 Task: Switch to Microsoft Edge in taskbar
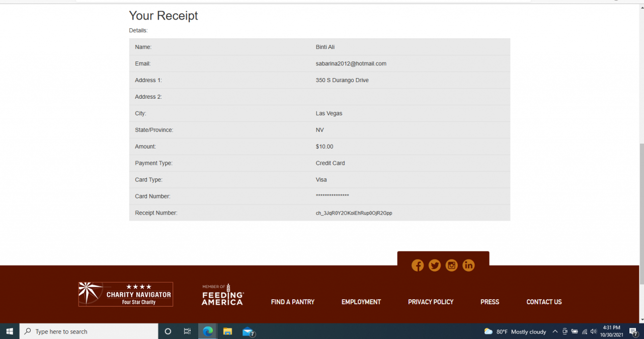208,331
